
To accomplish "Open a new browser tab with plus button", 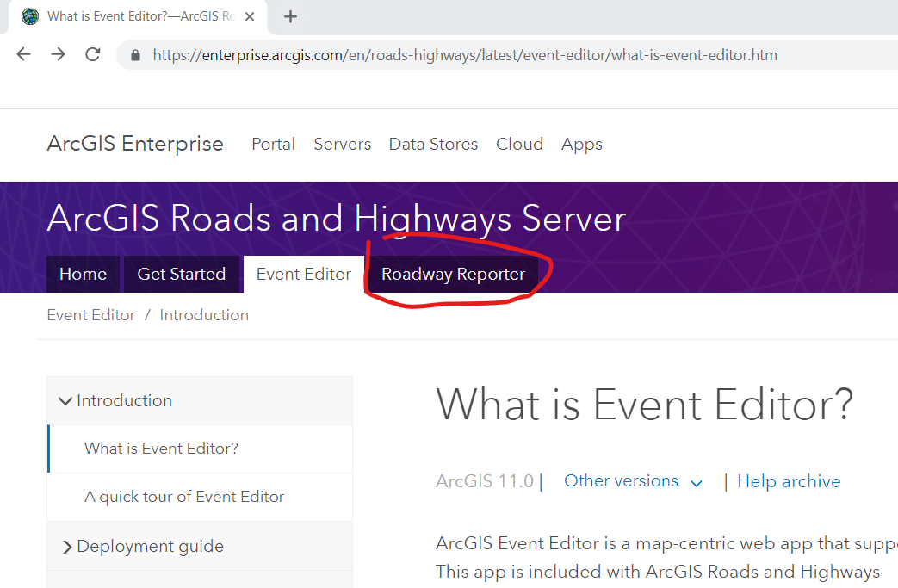I will 290,16.
